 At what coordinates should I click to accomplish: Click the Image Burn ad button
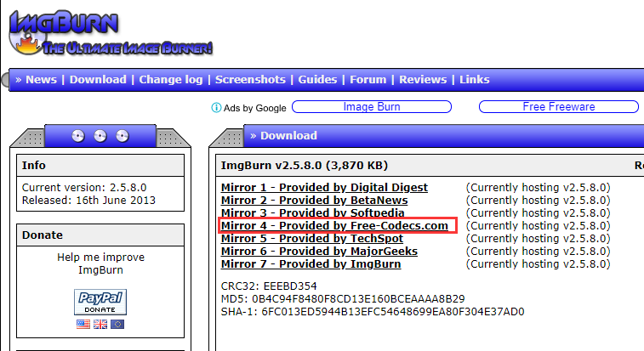(372, 107)
